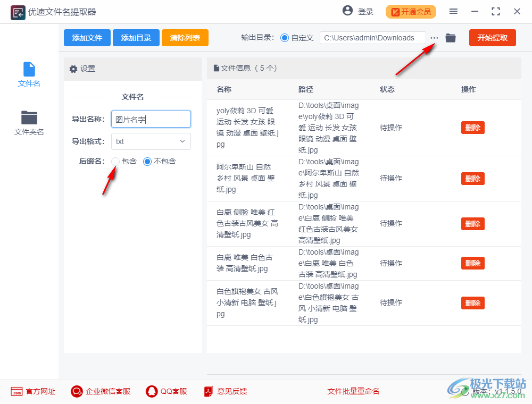The image size is (532, 404).
Task: Click the 路径 column header
Action: point(306,89)
